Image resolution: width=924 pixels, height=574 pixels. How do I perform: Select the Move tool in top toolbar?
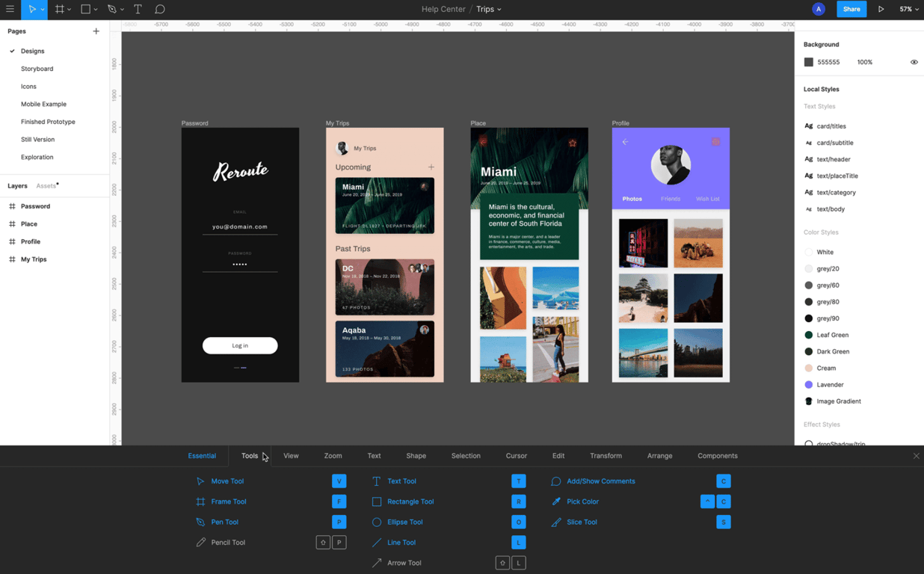[x=32, y=9]
